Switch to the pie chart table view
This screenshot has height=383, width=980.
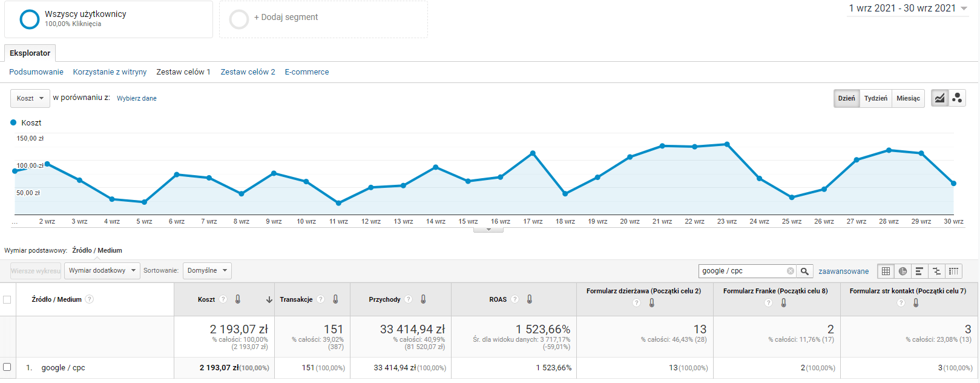point(903,271)
